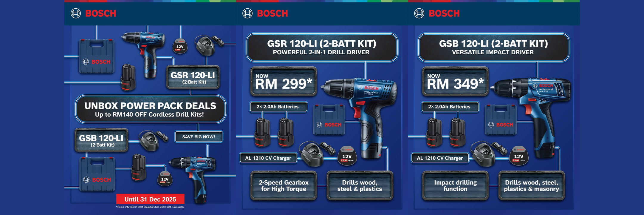Click the SAVE BIG NOW! button
Image resolution: width=644 pixels, height=215 pixels.
click(199, 137)
